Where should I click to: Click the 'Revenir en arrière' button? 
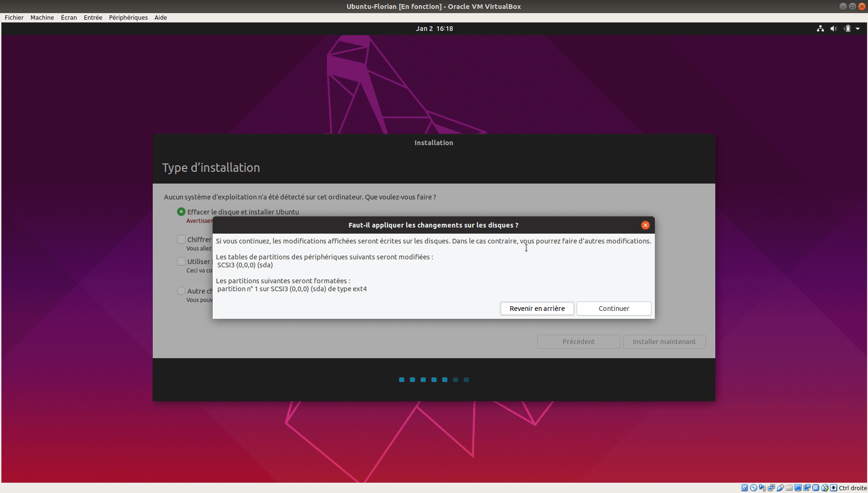[537, 309]
